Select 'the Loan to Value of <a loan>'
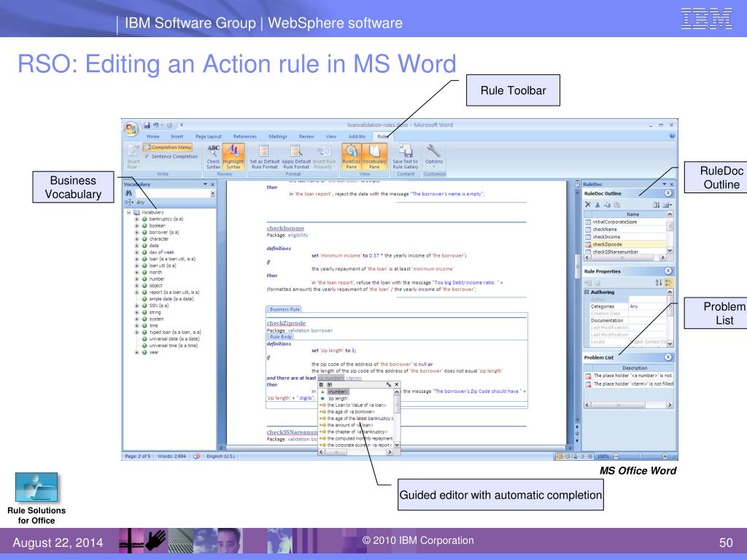 point(356,405)
